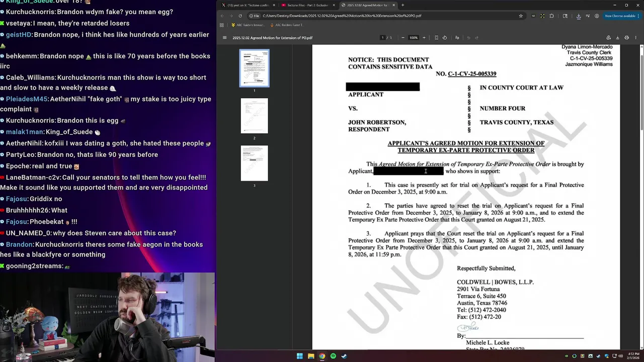Open the bookmarks apps grid icon
The image size is (644, 362).
click(x=222, y=25)
